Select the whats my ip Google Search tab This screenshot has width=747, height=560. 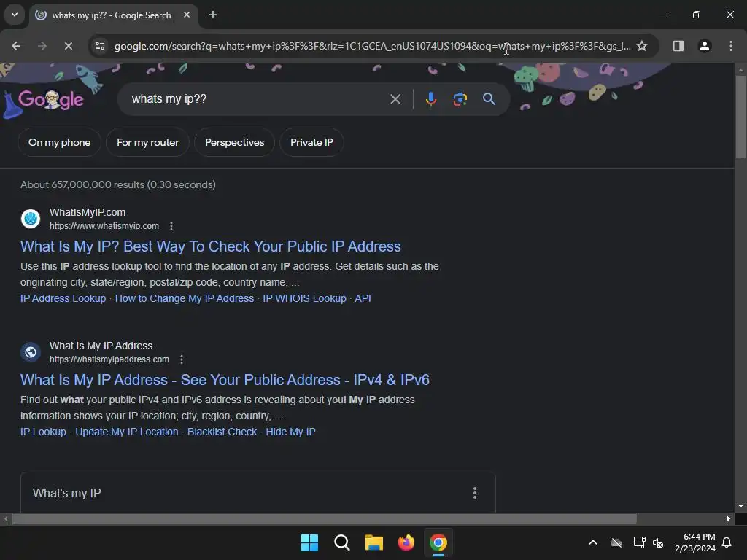point(113,15)
